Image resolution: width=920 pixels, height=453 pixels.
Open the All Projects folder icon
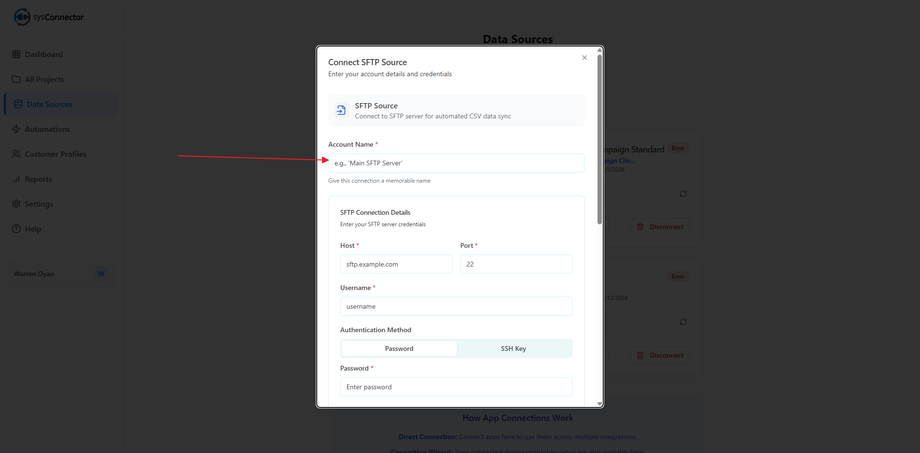pos(16,79)
